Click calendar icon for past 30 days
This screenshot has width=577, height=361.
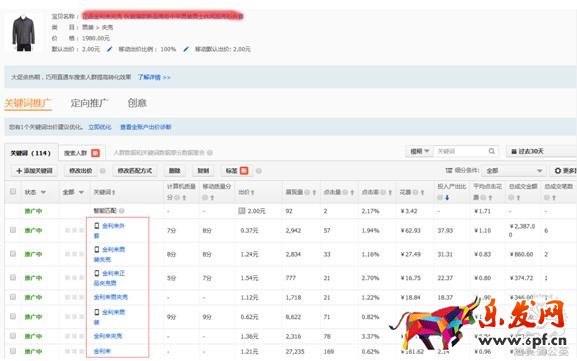(x=514, y=152)
